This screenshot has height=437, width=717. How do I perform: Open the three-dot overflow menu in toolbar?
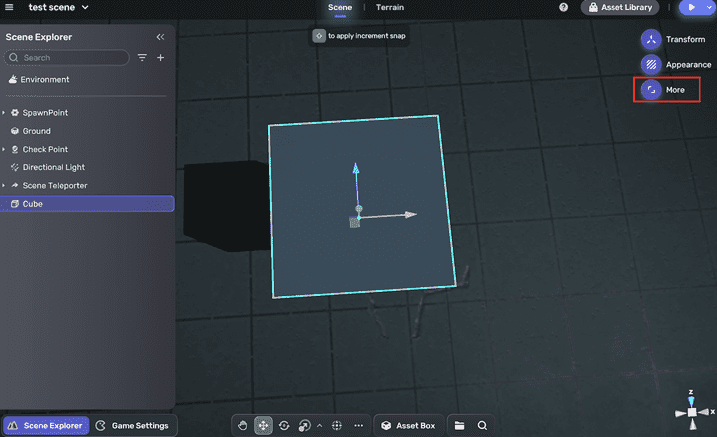(x=358, y=425)
